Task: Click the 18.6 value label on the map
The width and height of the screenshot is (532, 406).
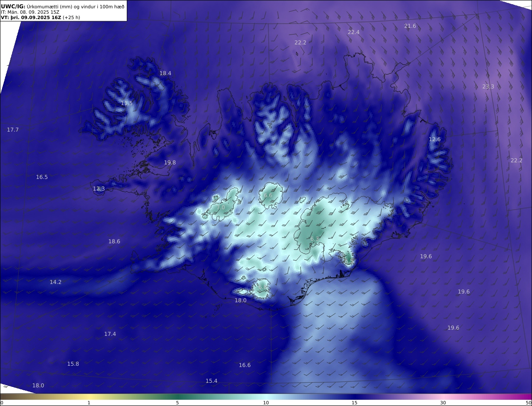Action: click(x=114, y=241)
